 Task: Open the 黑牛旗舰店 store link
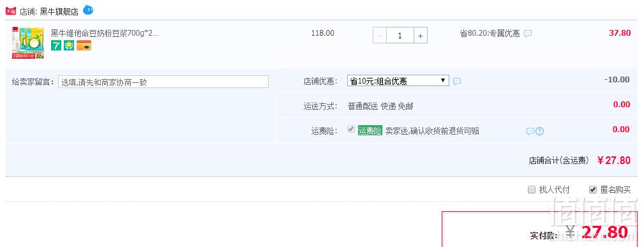click(59, 11)
